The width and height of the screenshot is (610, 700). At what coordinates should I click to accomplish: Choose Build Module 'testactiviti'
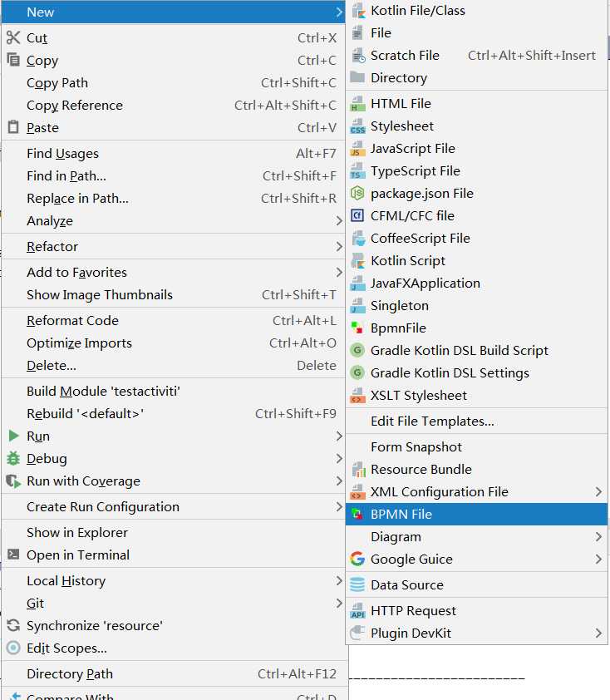pos(173,391)
